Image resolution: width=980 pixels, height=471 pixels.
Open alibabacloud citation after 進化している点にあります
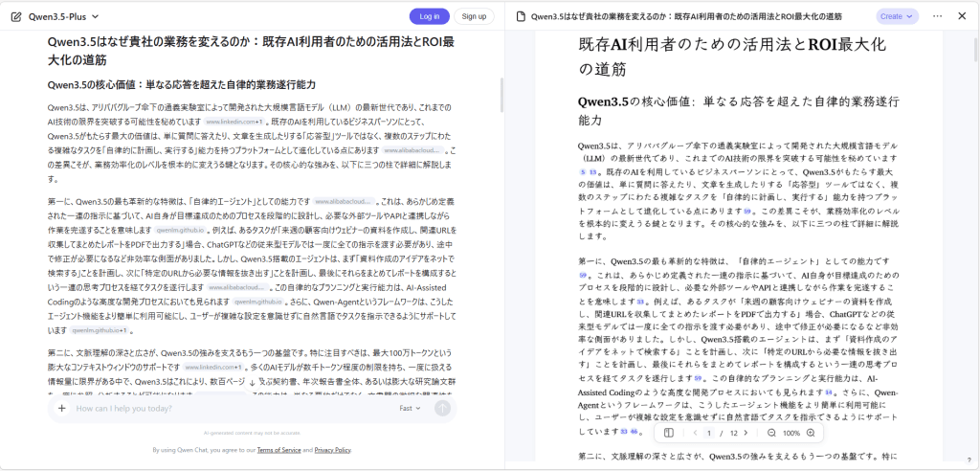tap(413, 150)
